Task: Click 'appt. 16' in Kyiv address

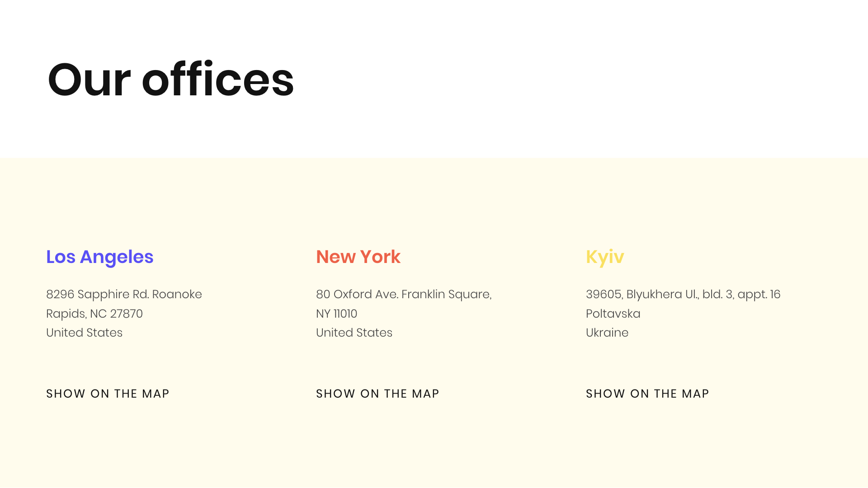Action: pyautogui.click(x=759, y=294)
